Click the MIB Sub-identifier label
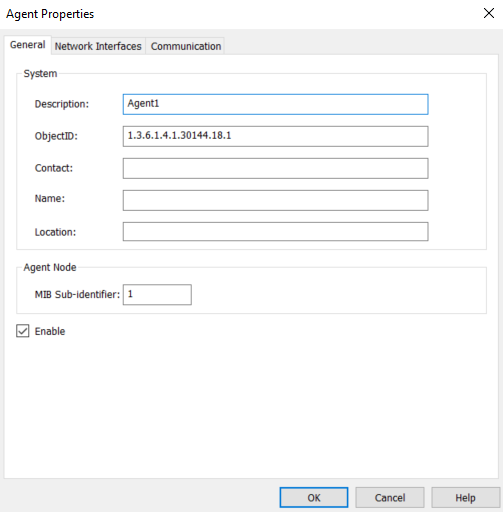Screen dimensions: 503x512 point(77,295)
